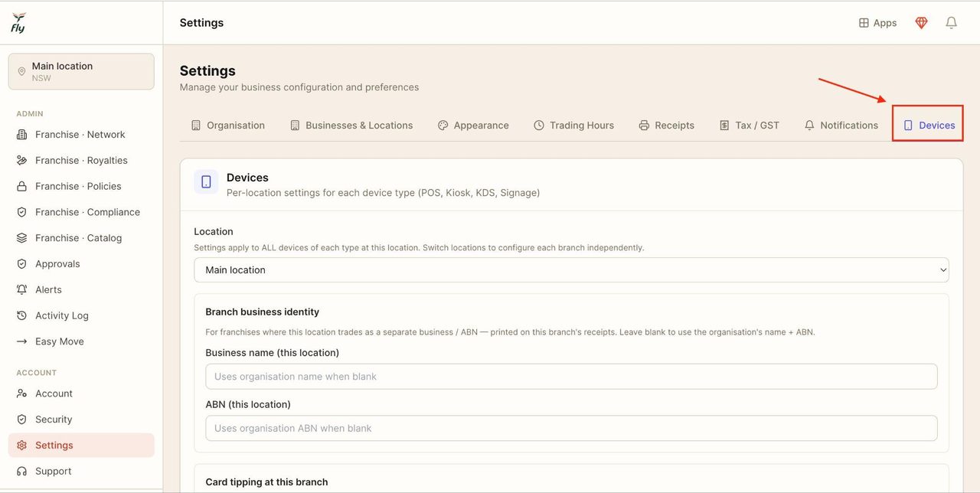Image resolution: width=980 pixels, height=493 pixels.
Task: Switch to Businesses & Locations tab
Action: (351, 126)
